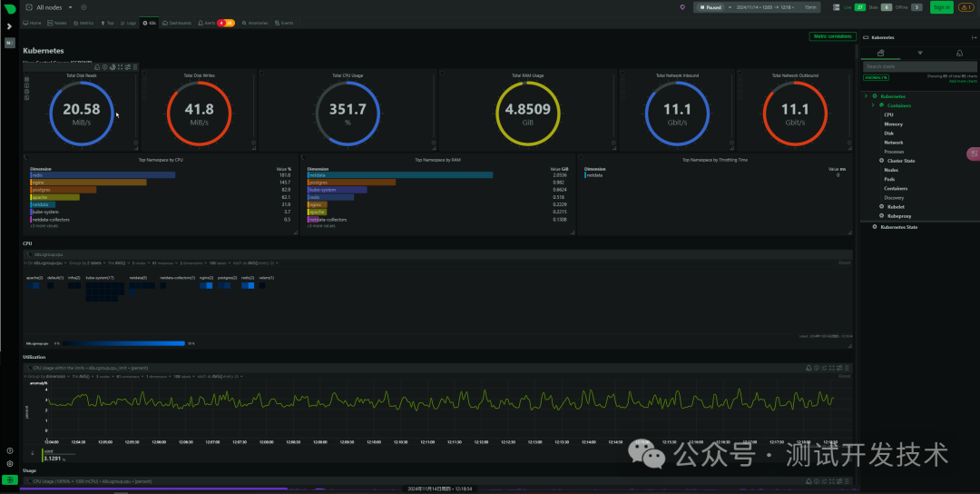
Task: Click the help icon in left sidebar
Action: 9,450
